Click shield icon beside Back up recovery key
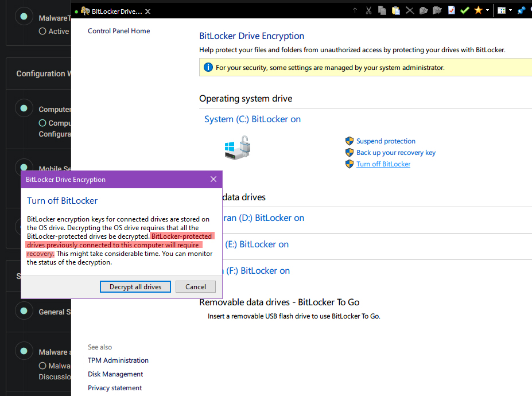Viewport: 532px width, 396px height. tap(350, 152)
